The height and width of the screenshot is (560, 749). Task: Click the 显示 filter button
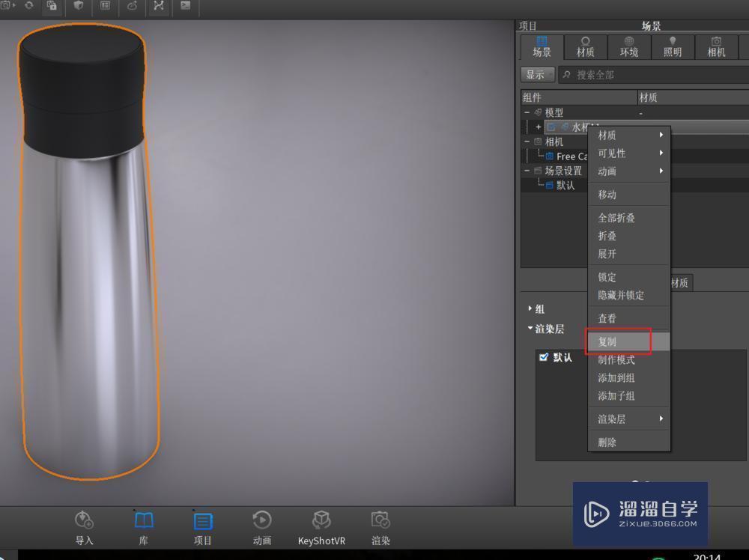click(536, 74)
